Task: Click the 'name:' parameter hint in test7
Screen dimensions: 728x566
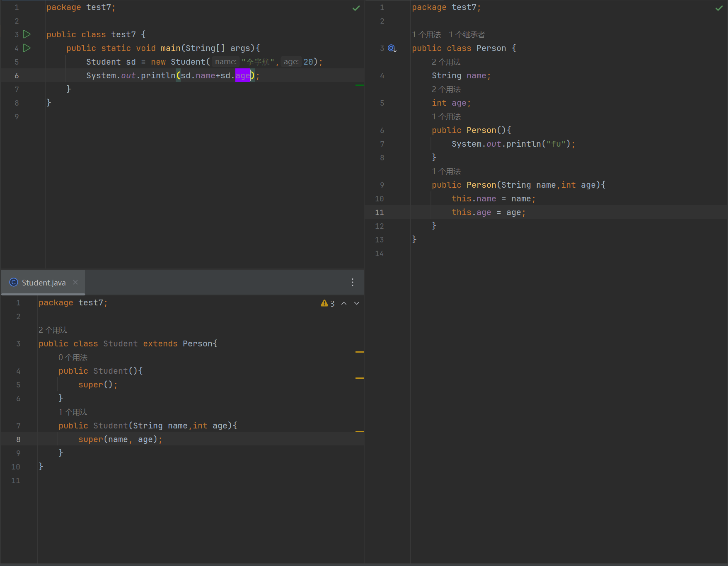Action: [225, 62]
